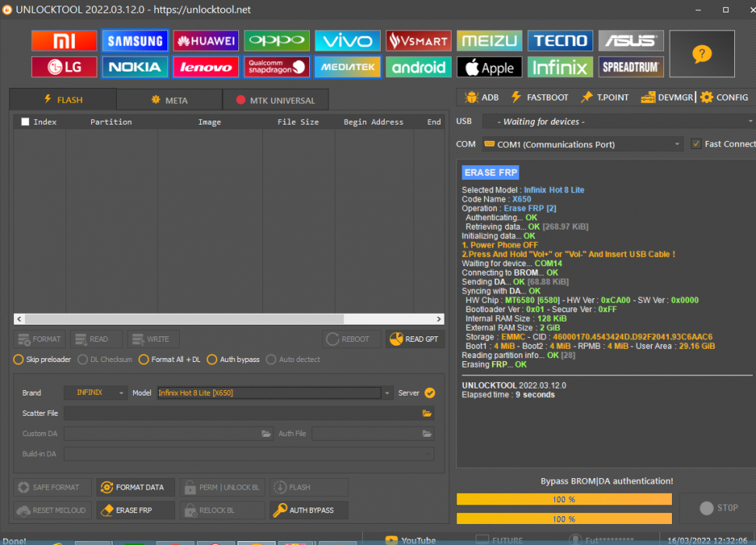Open the Lenovo brand section
Screen dimensions: 756x545
[x=206, y=67]
